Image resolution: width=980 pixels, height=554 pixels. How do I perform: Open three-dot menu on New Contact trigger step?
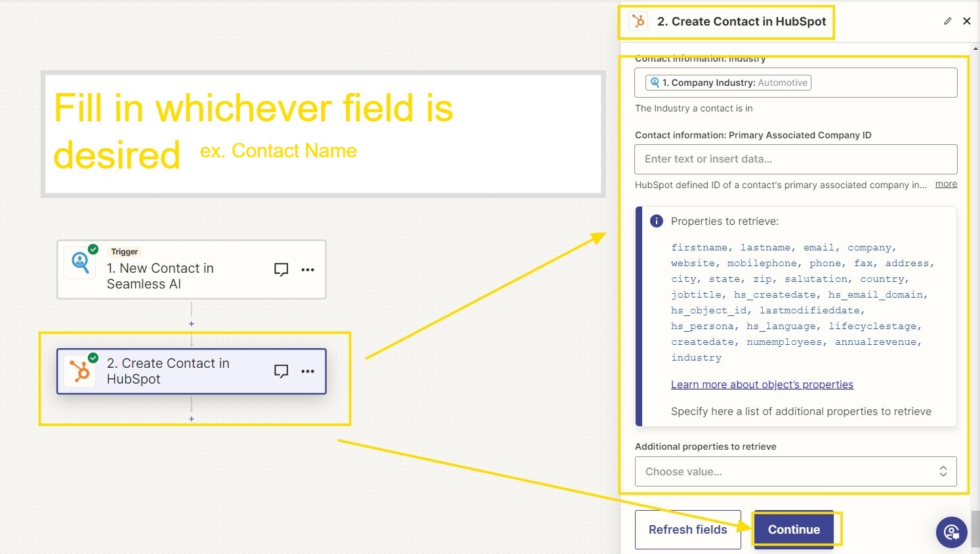[308, 269]
